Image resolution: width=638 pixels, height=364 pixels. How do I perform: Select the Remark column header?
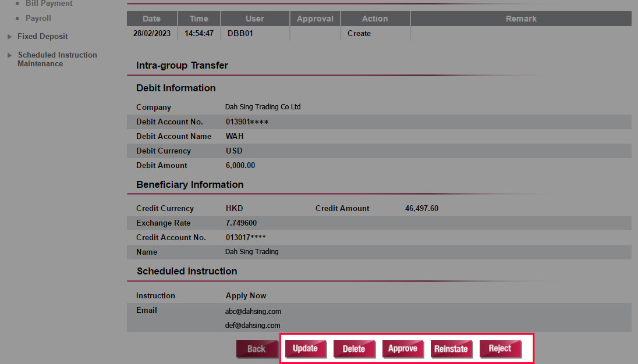[521, 19]
